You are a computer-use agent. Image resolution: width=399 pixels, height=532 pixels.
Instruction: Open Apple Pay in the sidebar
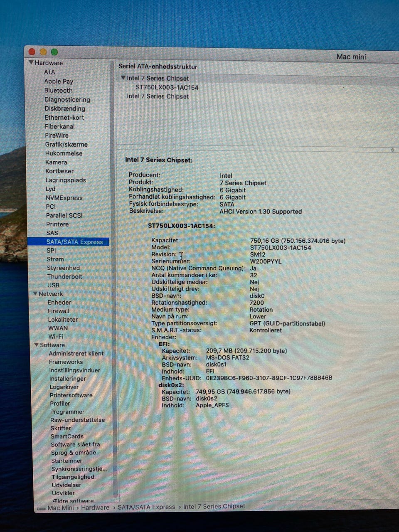click(59, 81)
